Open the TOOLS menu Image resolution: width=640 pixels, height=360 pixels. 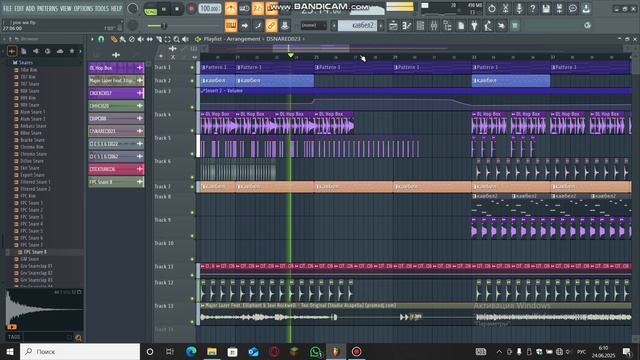[102, 8]
